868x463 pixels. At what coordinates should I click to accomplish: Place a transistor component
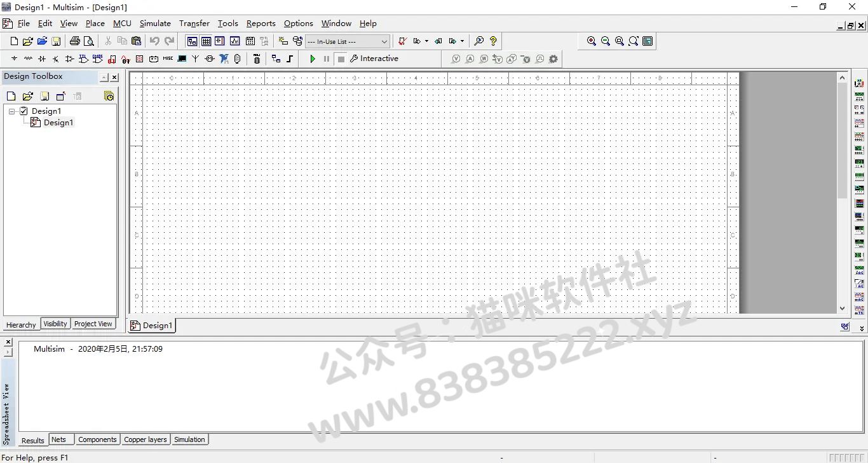pos(55,59)
